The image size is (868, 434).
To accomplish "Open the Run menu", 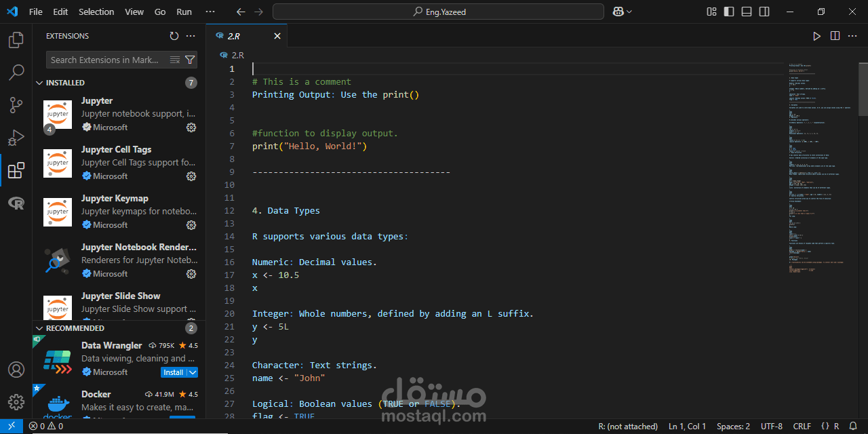I will 184,12.
